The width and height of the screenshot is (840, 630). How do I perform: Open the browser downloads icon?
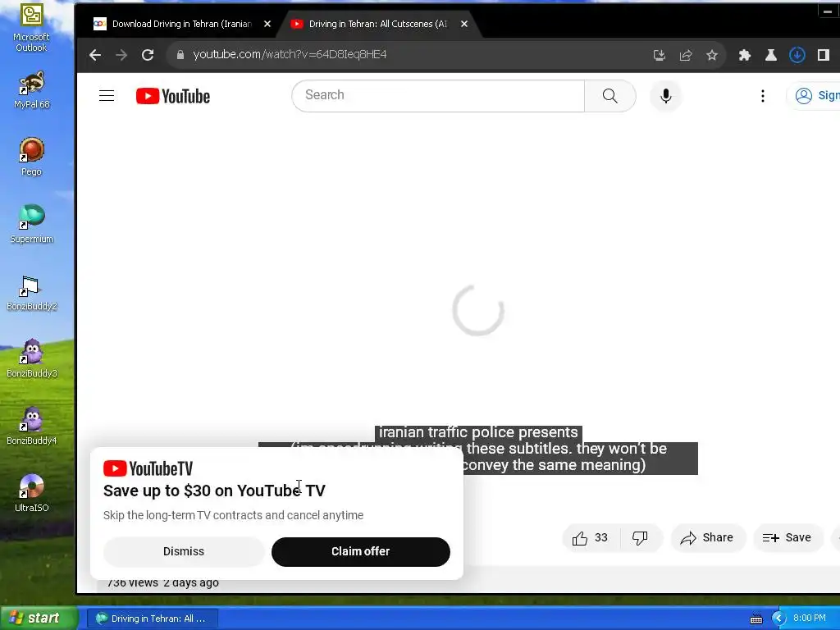tap(797, 55)
